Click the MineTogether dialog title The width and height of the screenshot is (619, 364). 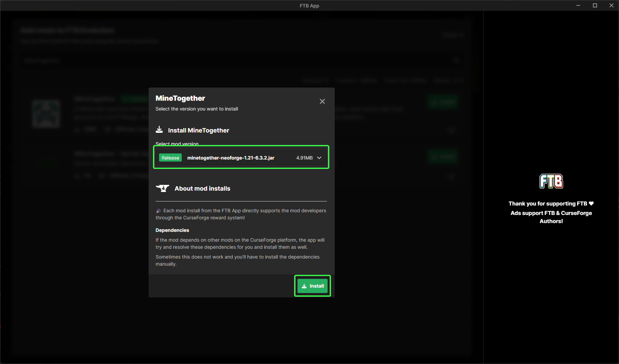click(x=180, y=98)
